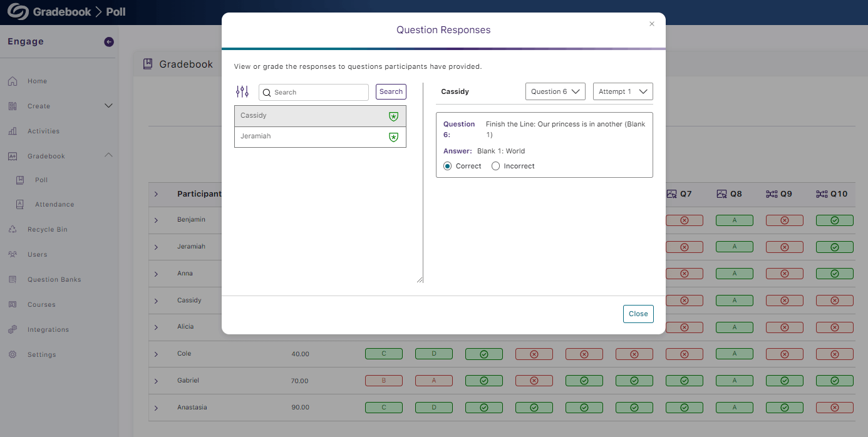Click Jeramiah's Q8 green A cell
Screen dimensions: 868x437
734,247
